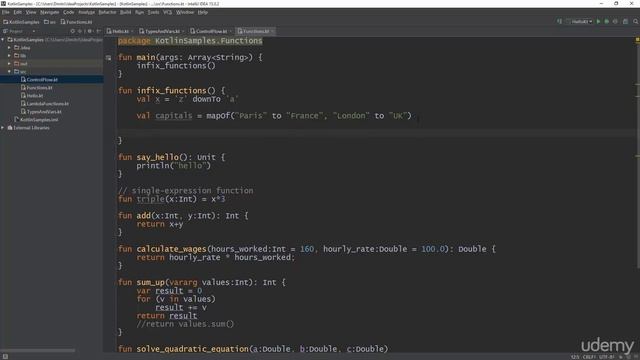
Task: Collapse the src folder
Action: point(9,71)
